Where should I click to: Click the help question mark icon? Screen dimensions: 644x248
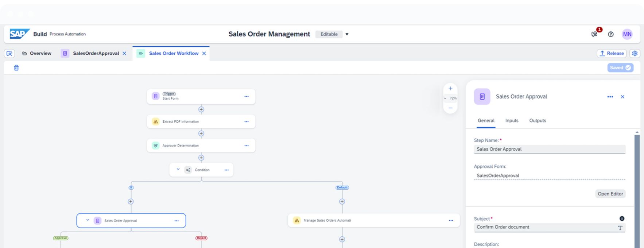click(611, 34)
